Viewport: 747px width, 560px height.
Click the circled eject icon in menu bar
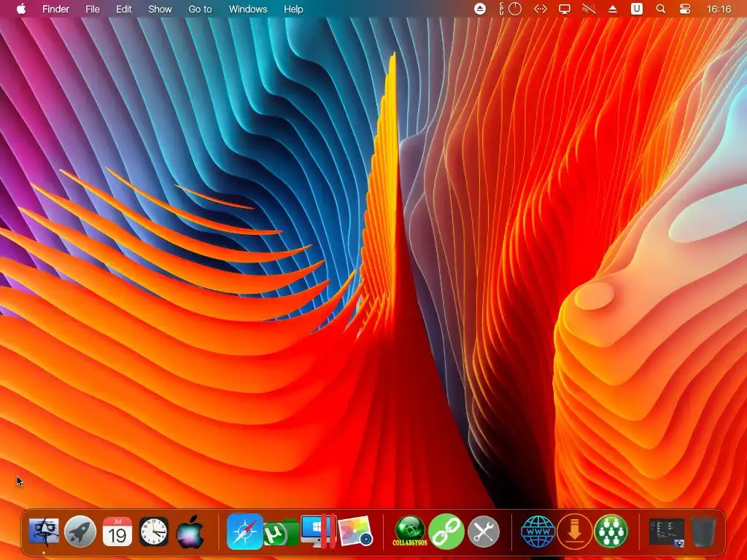coord(480,9)
